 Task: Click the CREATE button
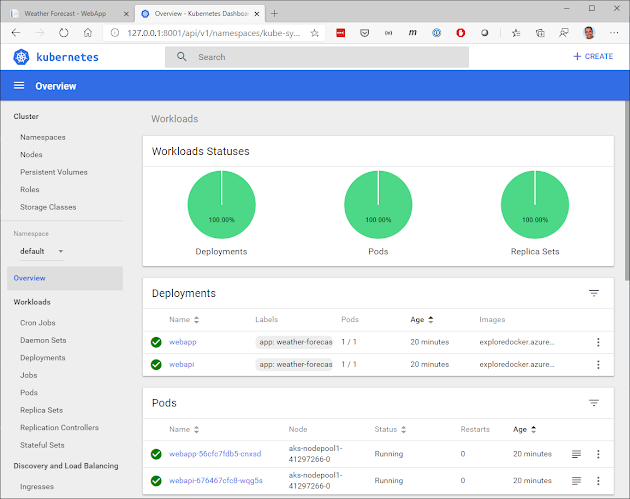pos(593,57)
